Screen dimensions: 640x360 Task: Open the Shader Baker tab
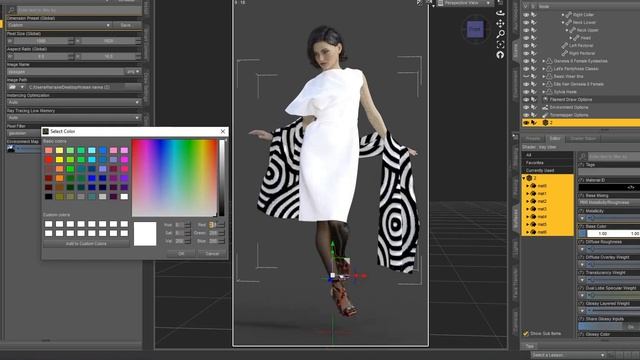583,139
